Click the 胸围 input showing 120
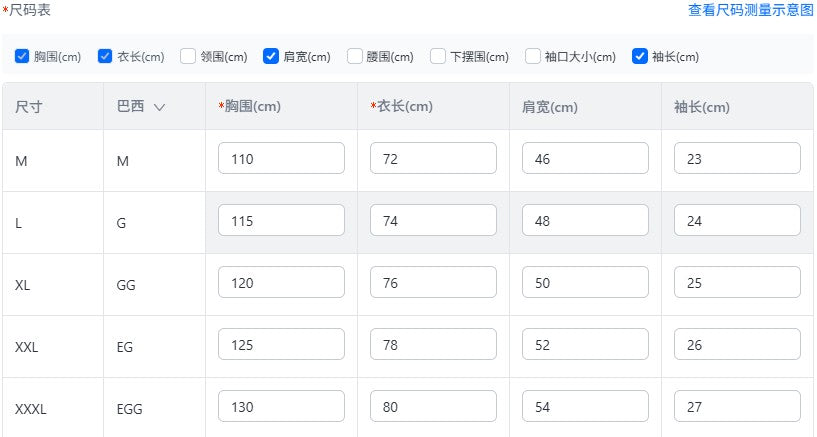 [281, 283]
